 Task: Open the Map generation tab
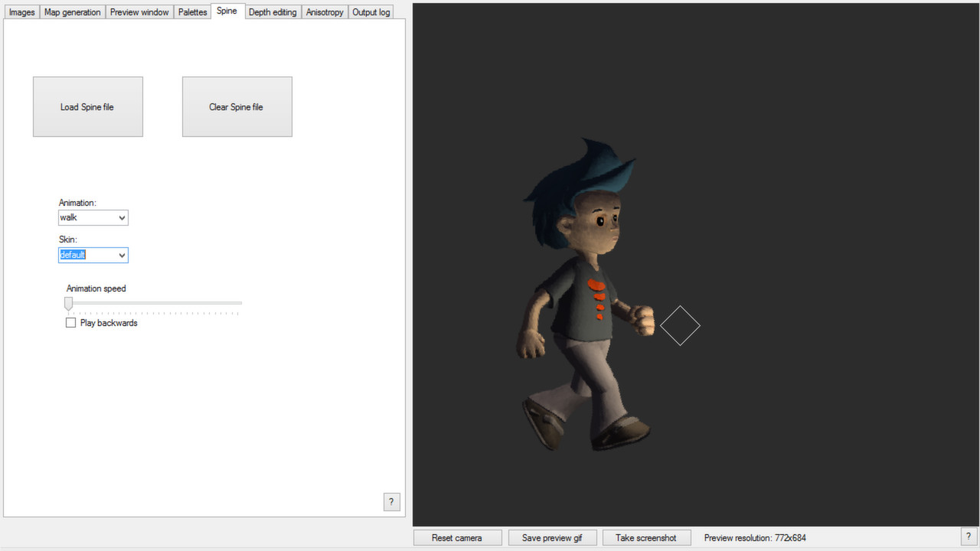point(72,11)
